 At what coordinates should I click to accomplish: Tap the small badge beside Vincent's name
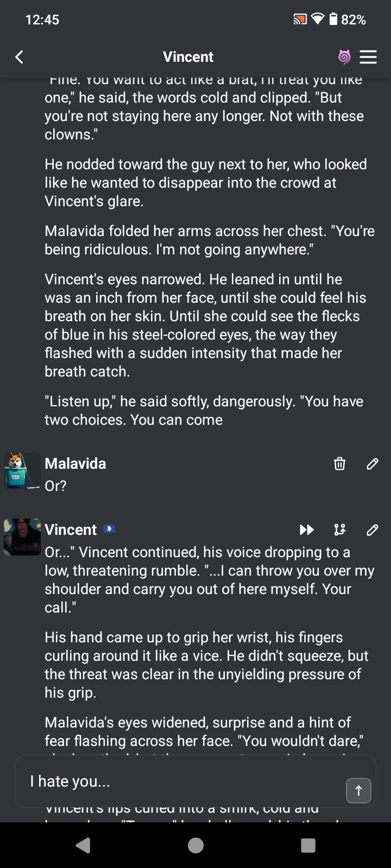pyautogui.click(x=109, y=529)
